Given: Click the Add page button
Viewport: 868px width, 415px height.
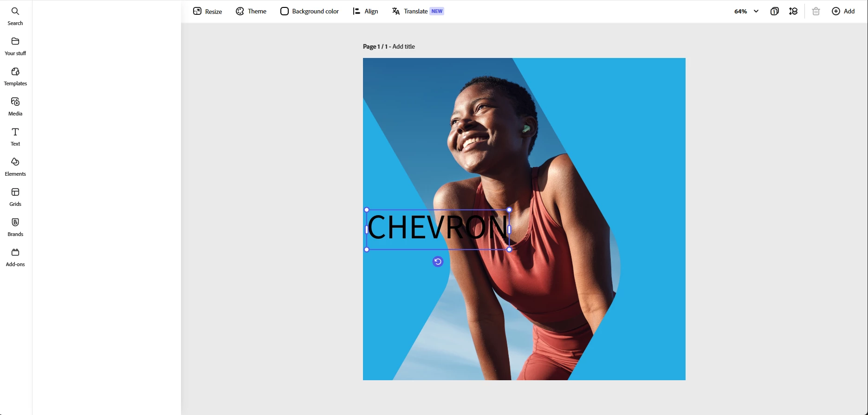Looking at the screenshot, I should point(843,11).
